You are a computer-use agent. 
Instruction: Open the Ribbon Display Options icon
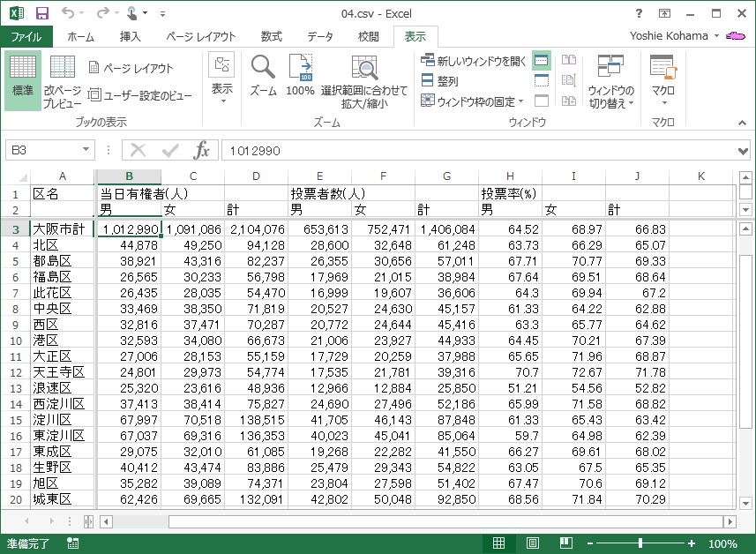click(664, 13)
